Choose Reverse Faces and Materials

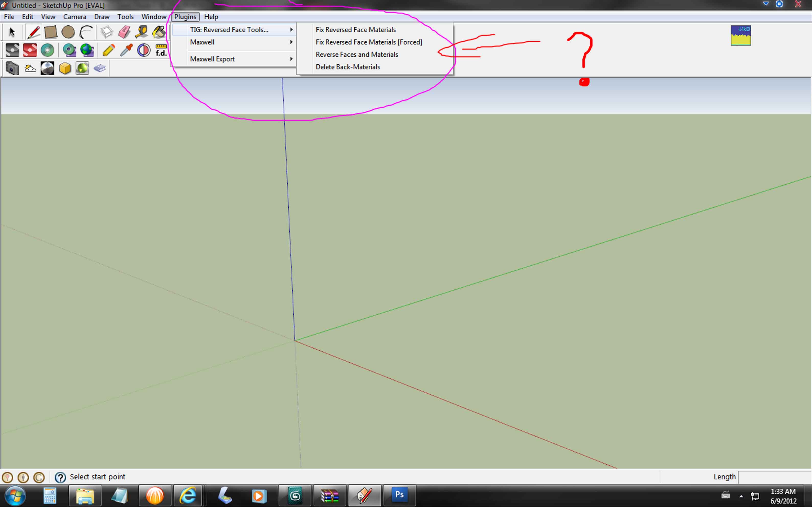click(x=357, y=54)
